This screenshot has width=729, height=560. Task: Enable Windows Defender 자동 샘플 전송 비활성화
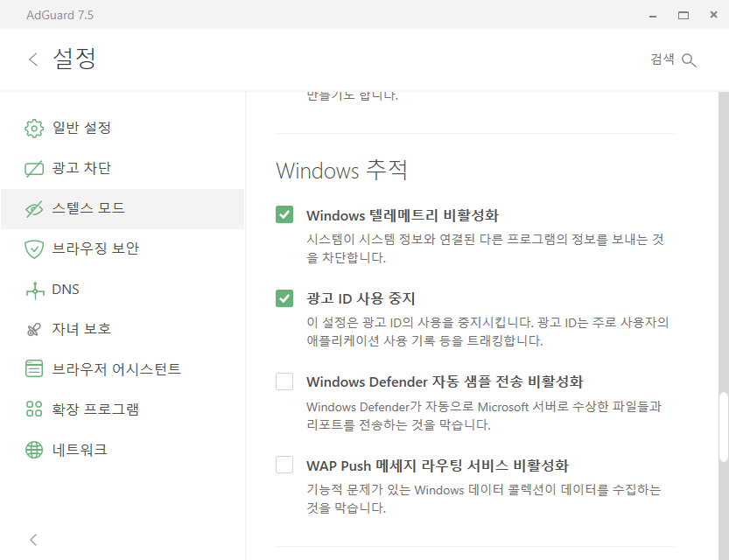pos(284,381)
